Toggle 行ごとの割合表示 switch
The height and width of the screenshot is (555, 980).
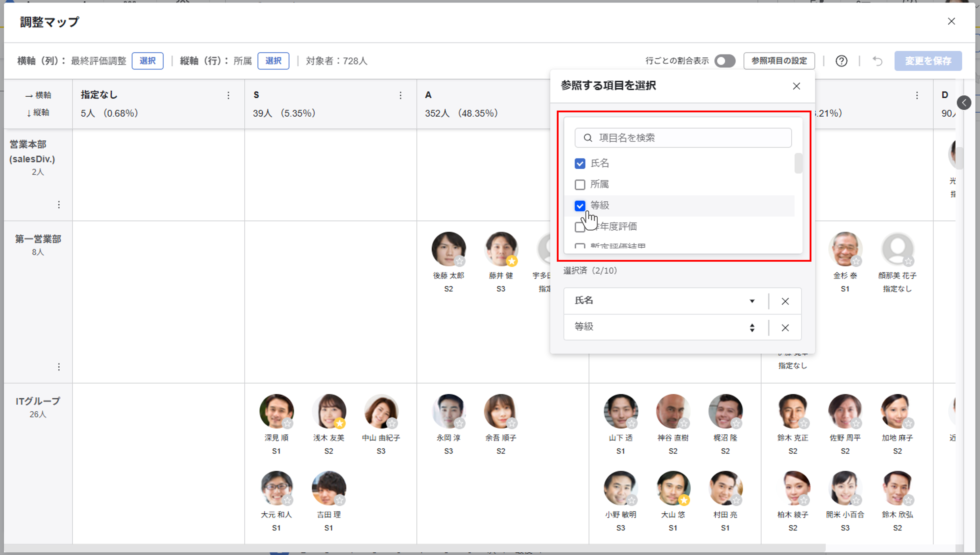tap(724, 61)
